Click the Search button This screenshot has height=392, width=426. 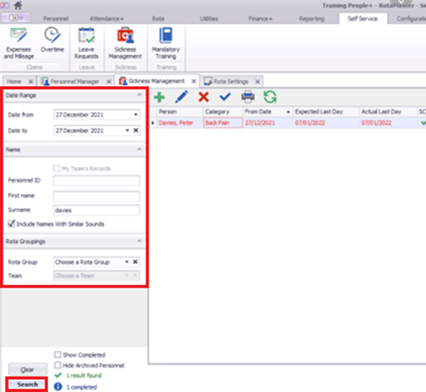(x=28, y=384)
